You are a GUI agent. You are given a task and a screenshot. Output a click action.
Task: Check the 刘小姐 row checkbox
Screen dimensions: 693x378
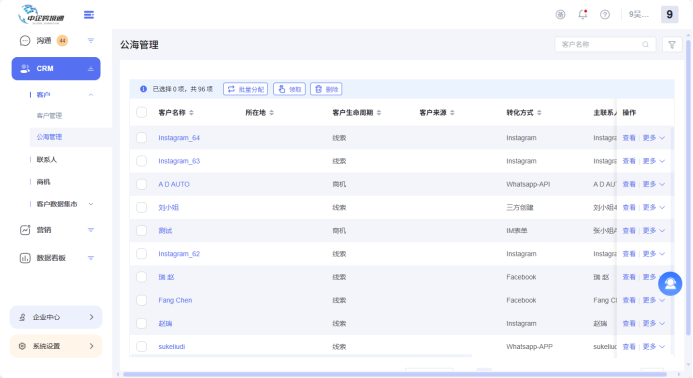pyautogui.click(x=141, y=207)
